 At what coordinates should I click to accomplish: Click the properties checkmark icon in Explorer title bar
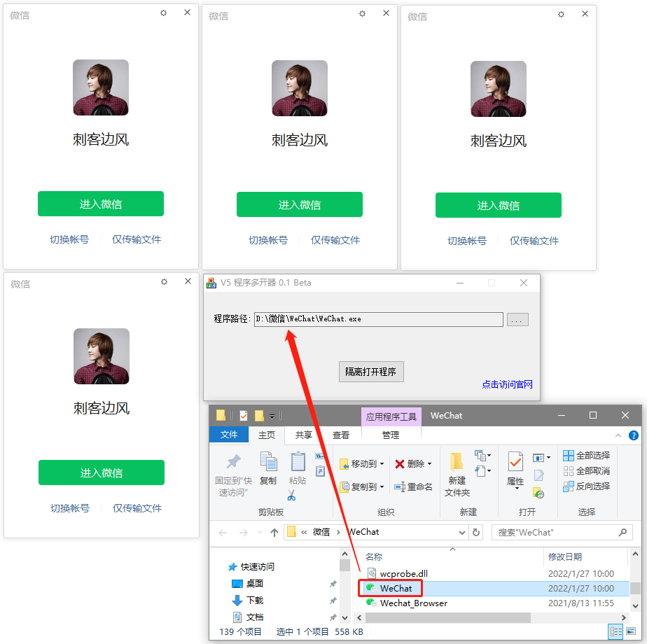244,415
